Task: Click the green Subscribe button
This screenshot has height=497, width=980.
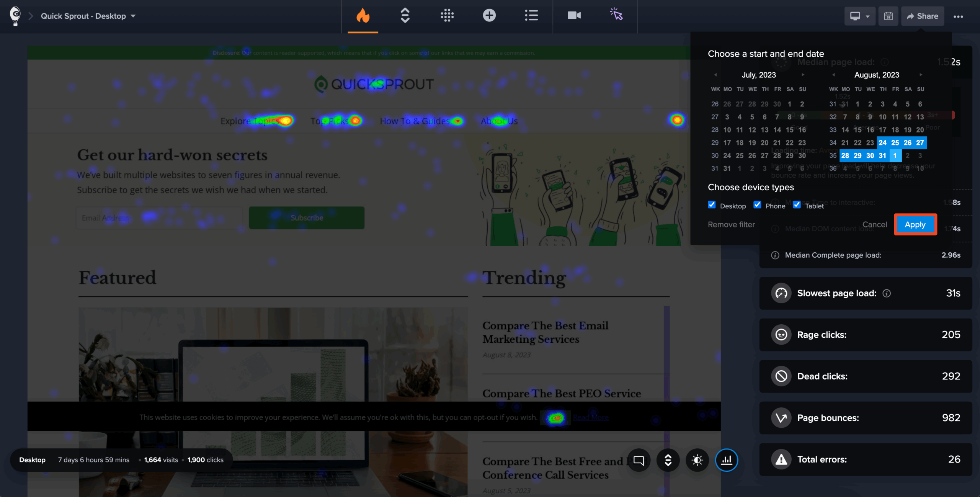Action: (307, 218)
